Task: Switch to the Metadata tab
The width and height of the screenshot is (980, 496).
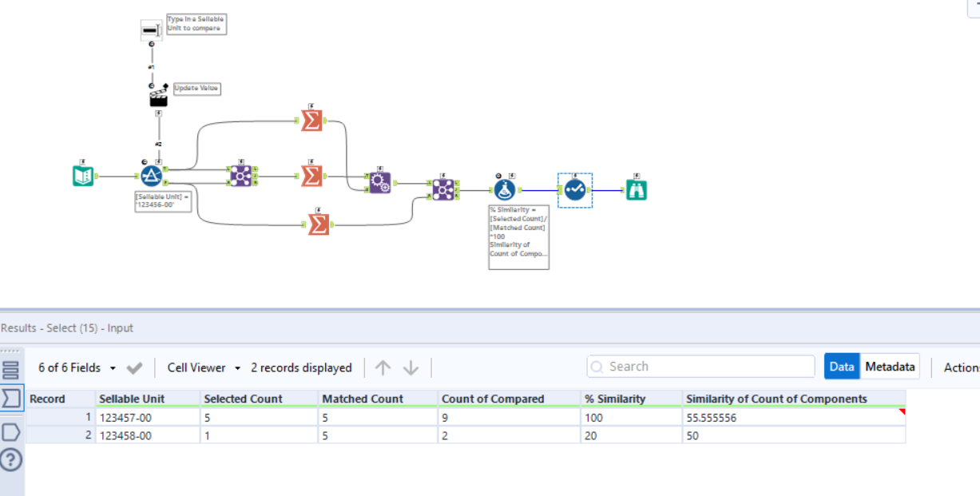Action: pyautogui.click(x=889, y=366)
